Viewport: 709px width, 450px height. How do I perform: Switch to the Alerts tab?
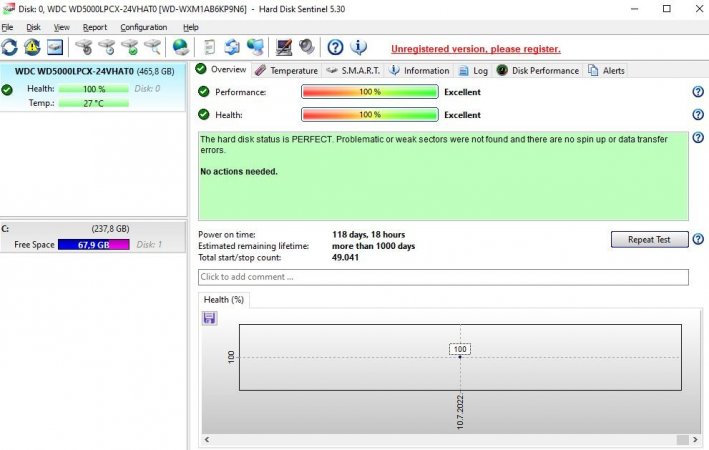tap(606, 71)
